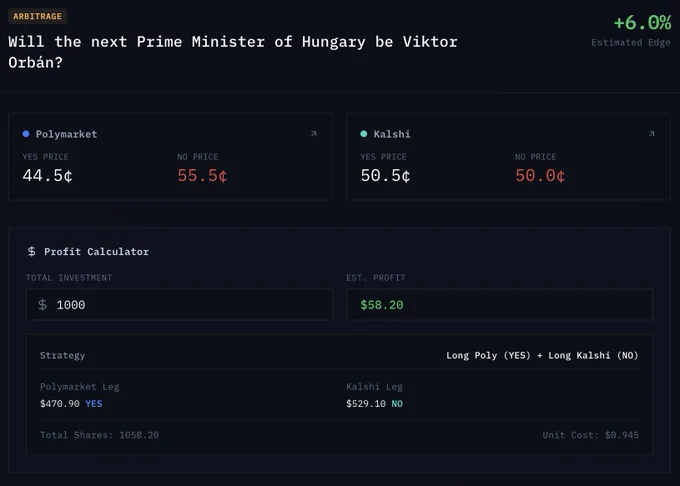Image resolution: width=680 pixels, height=486 pixels.
Task: Click the green Kalshi dot indicator
Action: (364, 134)
